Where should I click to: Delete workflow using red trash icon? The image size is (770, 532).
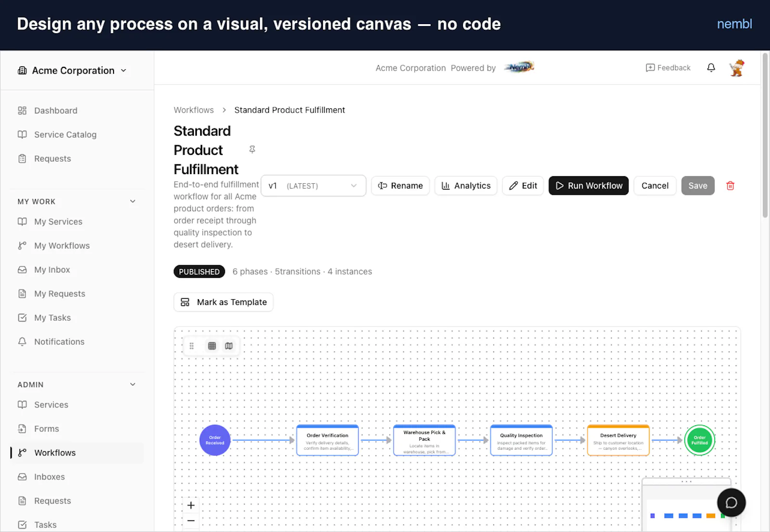click(730, 186)
